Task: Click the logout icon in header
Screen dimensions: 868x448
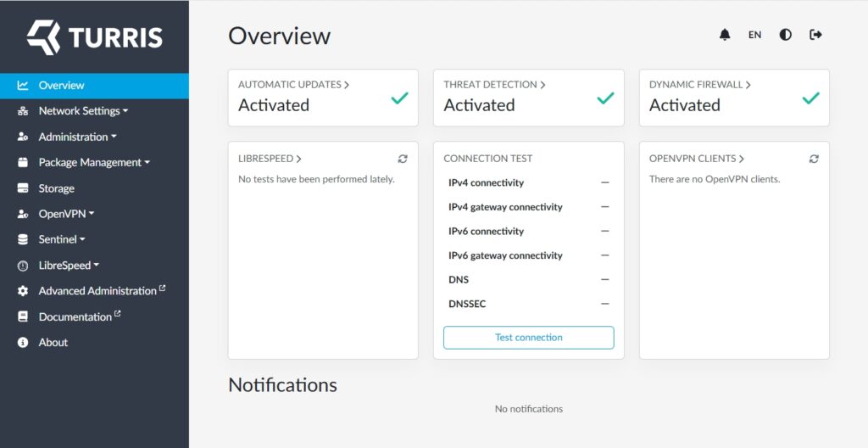Action: [816, 35]
